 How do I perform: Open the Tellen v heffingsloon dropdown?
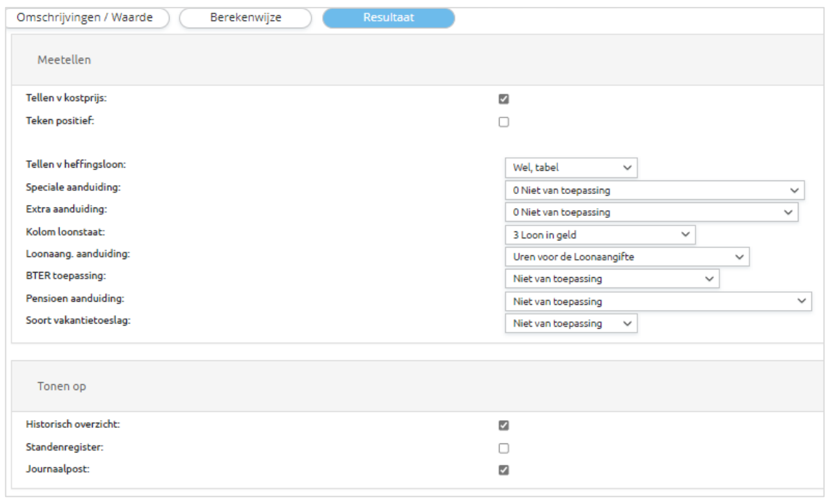click(x=571, y=168)
